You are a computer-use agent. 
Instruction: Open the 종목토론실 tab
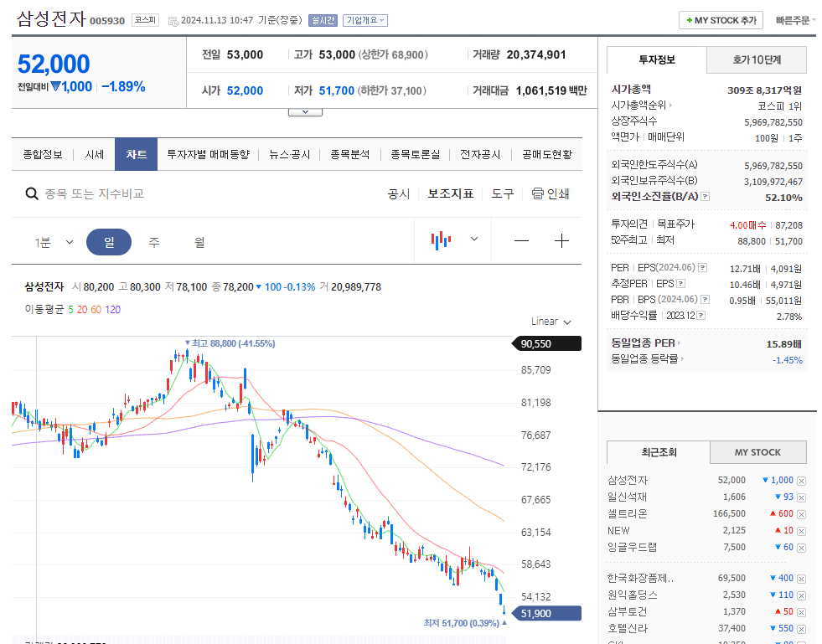click(416, 155)
